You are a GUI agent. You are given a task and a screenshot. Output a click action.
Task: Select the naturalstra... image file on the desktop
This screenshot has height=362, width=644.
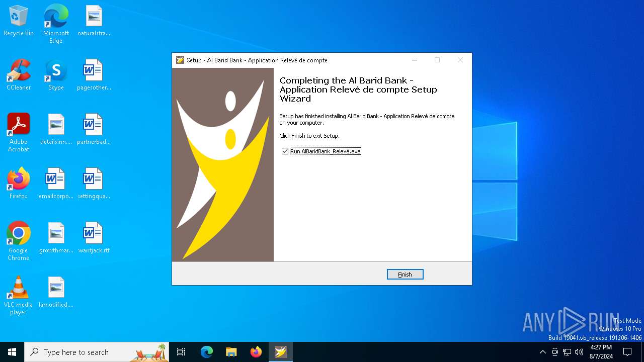[x=94, y=21]
